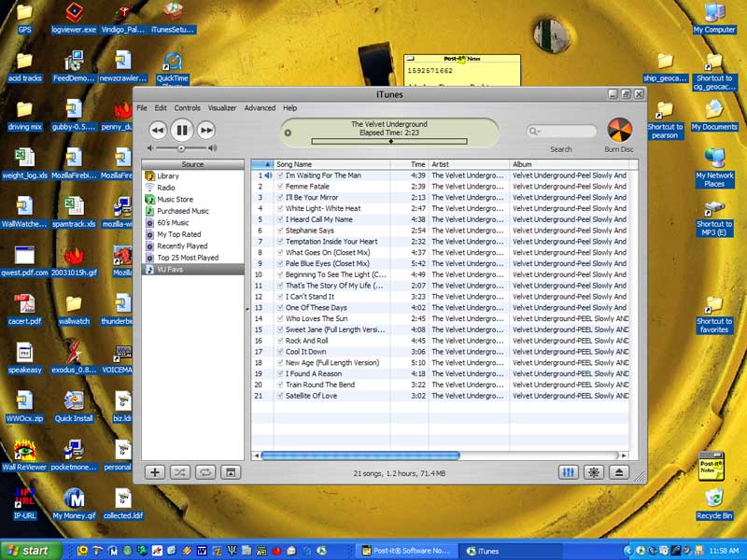Toggle repeat mode in iTunes
This screenshot has width=747, height=560.
tap(205, 472)
